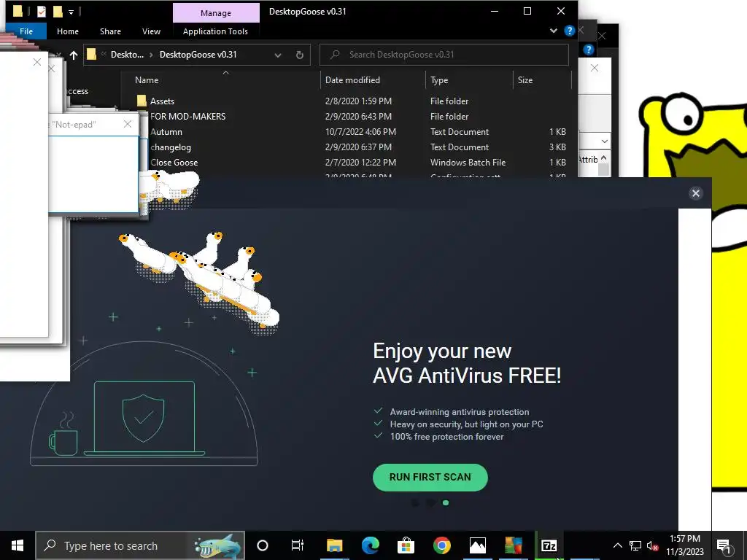Show hidden system tray icons
Image resolution: width=747 pixels, height=560 pixels.
coord(617,545)
